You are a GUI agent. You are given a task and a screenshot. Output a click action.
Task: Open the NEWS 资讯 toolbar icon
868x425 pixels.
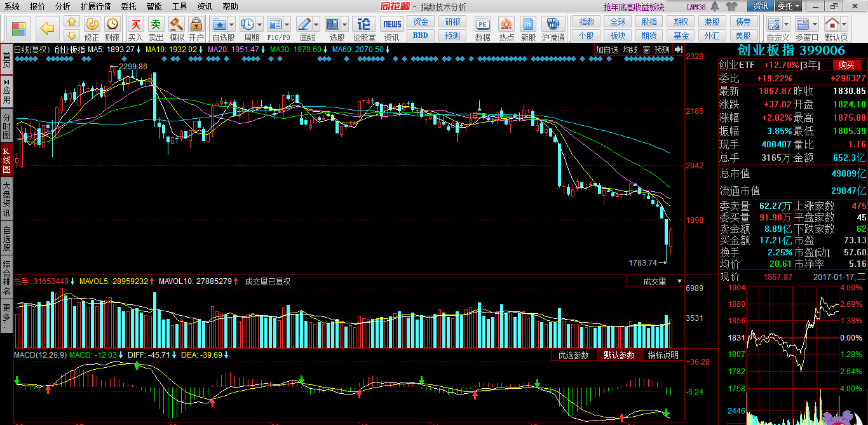391,29
